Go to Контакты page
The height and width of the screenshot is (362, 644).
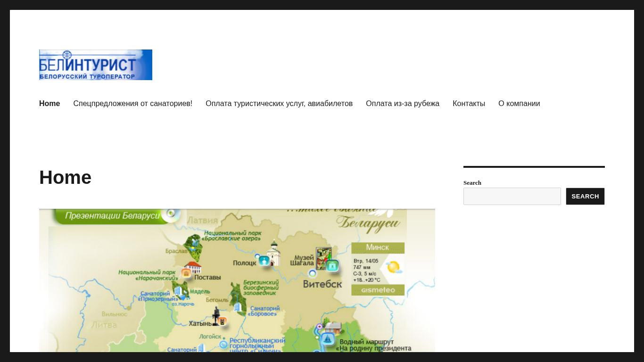(x=469, y=104)
